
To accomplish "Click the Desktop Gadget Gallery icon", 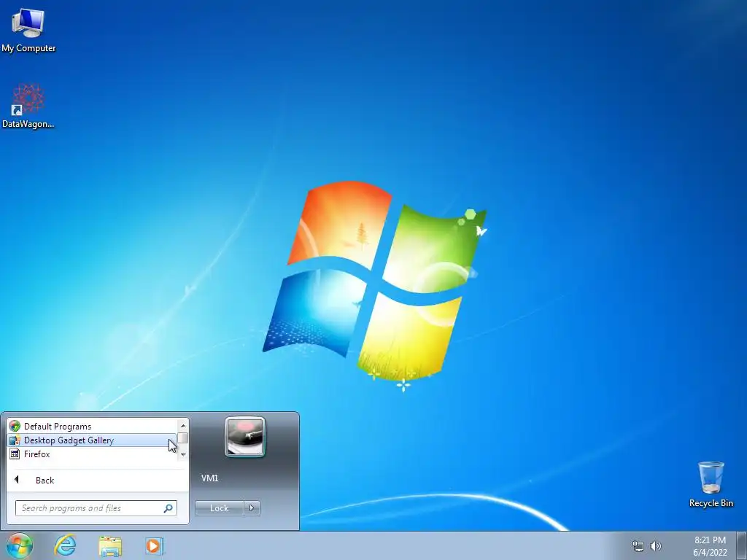I will (x=15, y=440).
